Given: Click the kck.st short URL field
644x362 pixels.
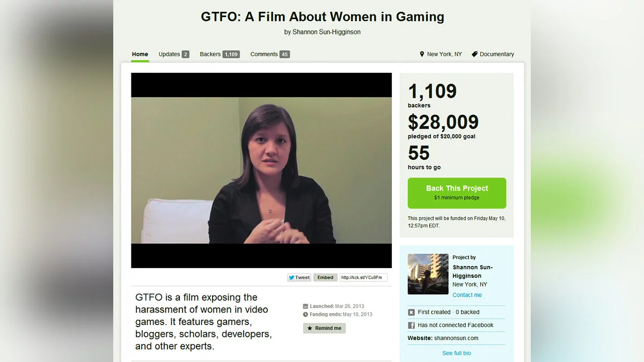Looking at the screenshot, I should (x=363, y=277).
